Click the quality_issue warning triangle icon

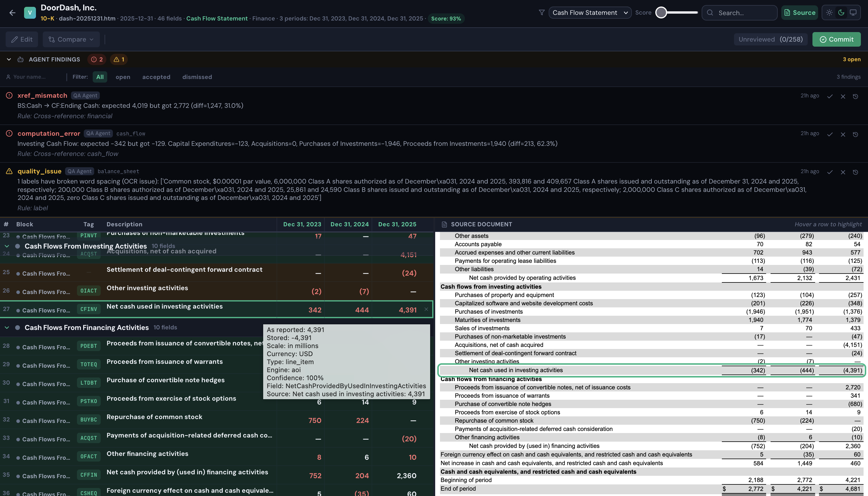9,171
